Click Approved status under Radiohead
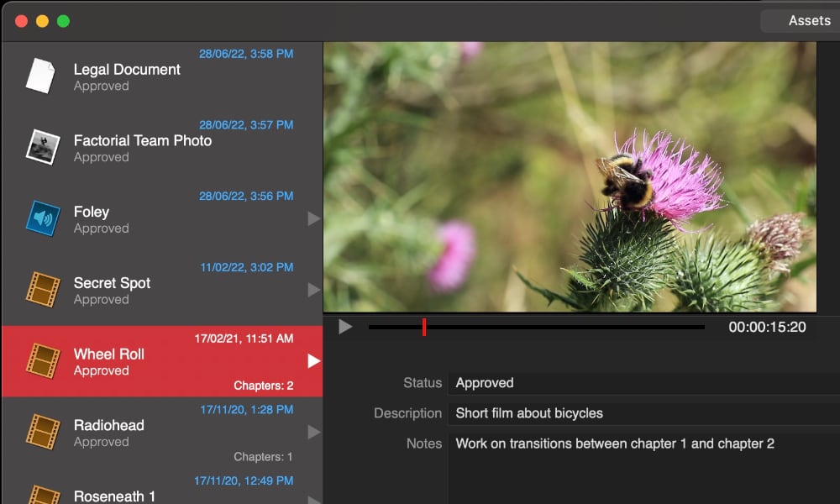 (102, 442)
